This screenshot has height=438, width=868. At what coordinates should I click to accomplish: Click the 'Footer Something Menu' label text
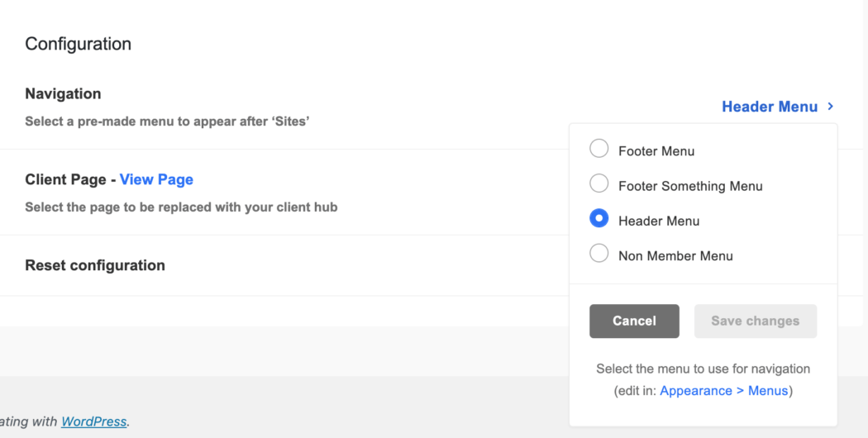690,186
